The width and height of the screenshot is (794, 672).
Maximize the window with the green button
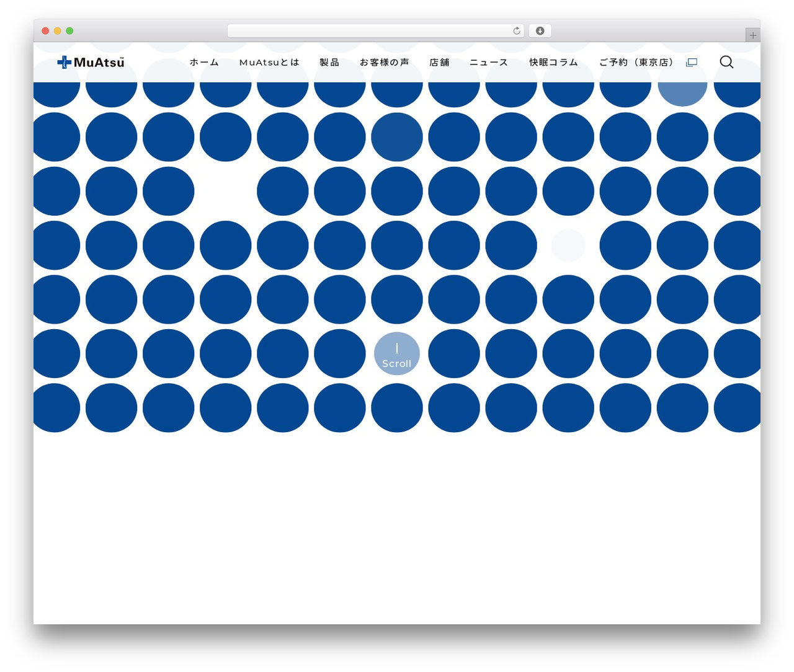click(x=69, y=31)
